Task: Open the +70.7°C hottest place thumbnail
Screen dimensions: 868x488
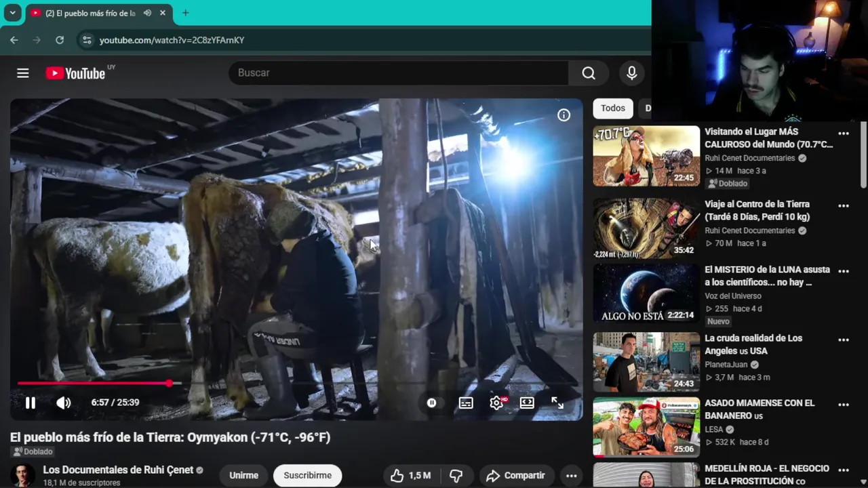Action: [646, 156]
